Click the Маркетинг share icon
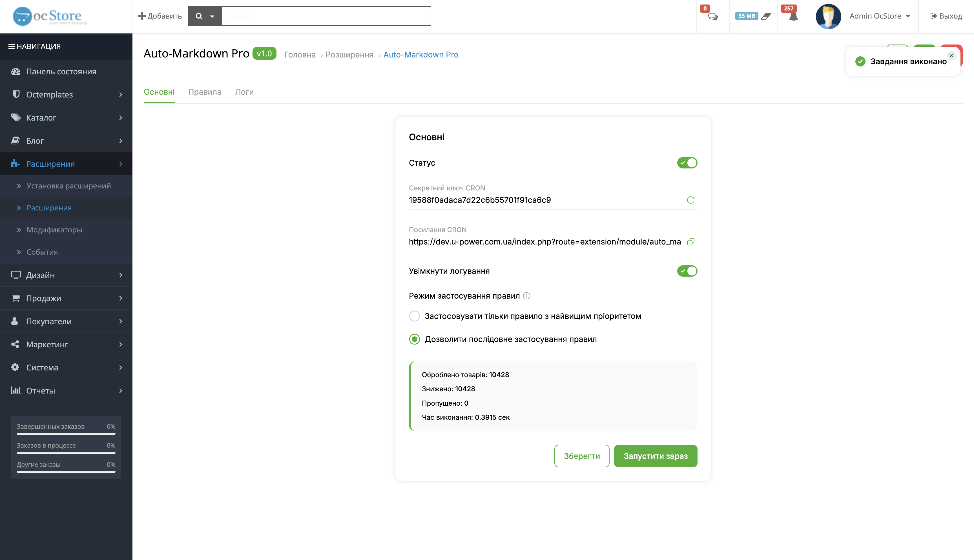 15,344
